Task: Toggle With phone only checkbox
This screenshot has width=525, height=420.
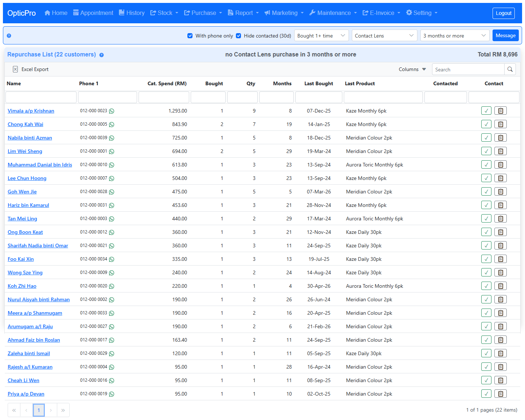Action: pos(190,36)
